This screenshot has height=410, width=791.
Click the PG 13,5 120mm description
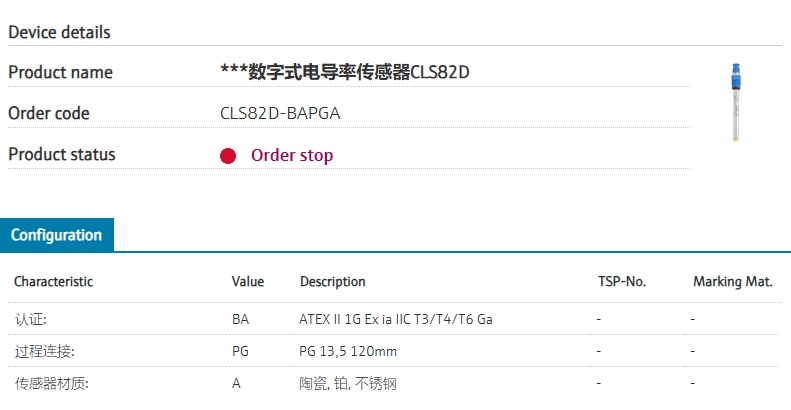pyautogui.click(x=348, y=352)
